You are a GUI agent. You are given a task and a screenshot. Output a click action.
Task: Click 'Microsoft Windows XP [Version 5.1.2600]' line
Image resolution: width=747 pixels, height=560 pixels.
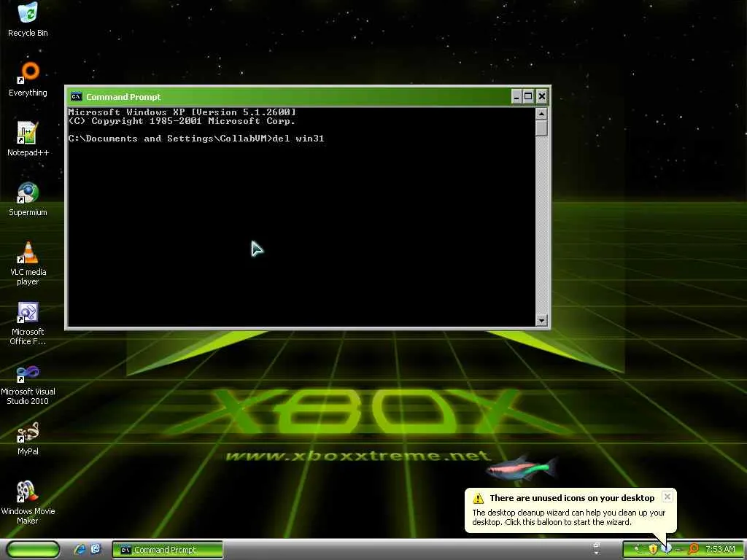pyautogui.click(x=182, y=112)
